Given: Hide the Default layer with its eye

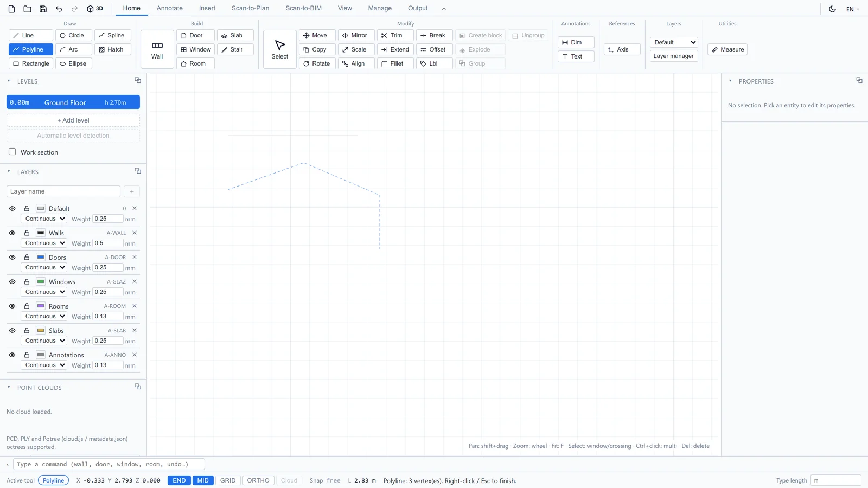Looking at the screenshot, I should pos(12,208).
